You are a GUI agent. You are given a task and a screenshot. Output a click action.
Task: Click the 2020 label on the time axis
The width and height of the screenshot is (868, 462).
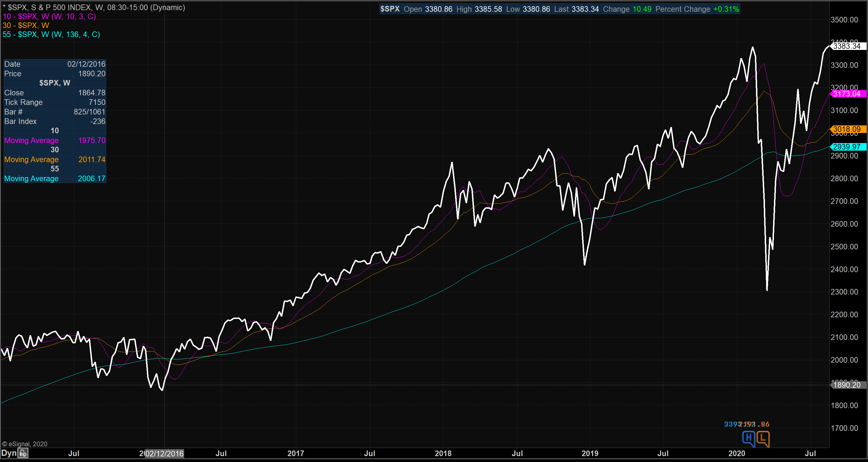point(737,454)
